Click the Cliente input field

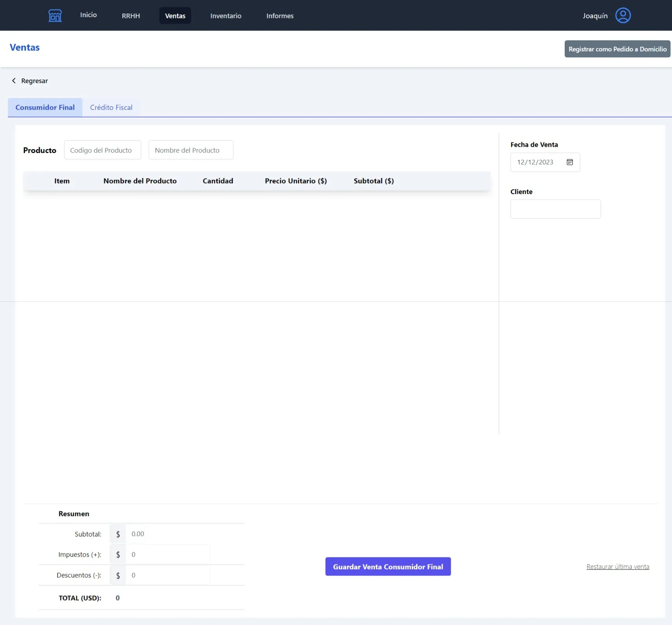click(x=555, y=209)
